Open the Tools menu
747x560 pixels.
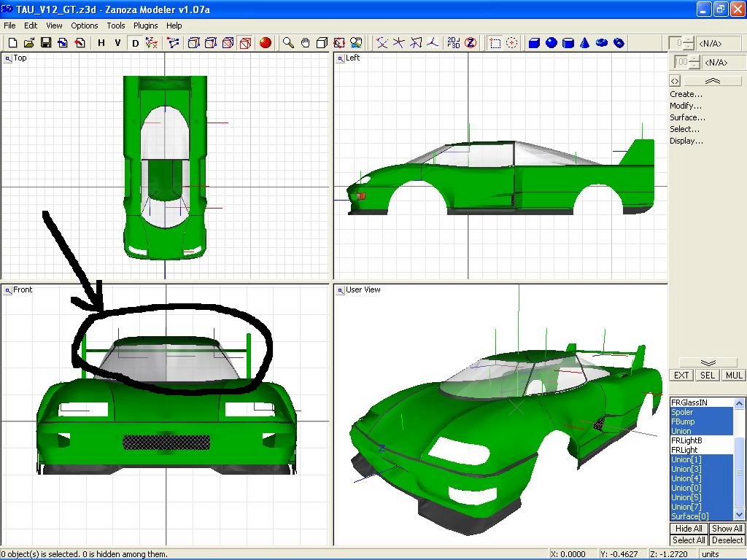pyautogui.click(x=116, y=26)
